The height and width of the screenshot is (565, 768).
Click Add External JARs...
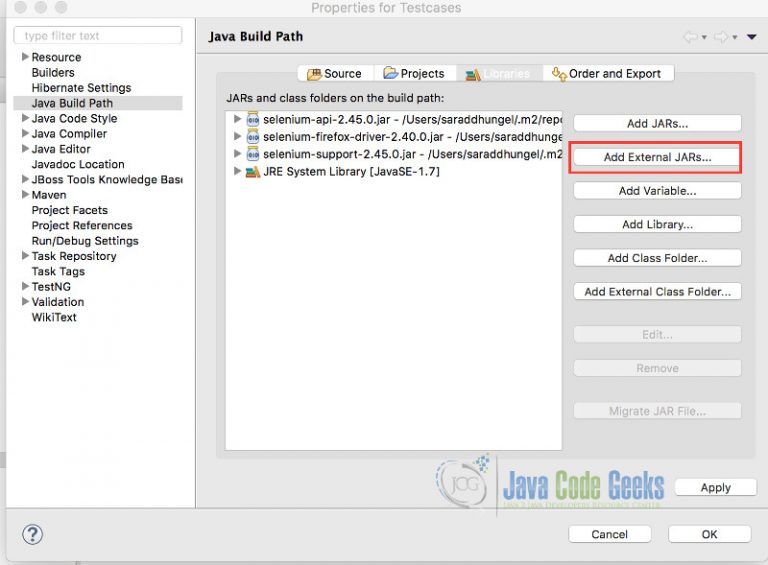tap(657, 157)
